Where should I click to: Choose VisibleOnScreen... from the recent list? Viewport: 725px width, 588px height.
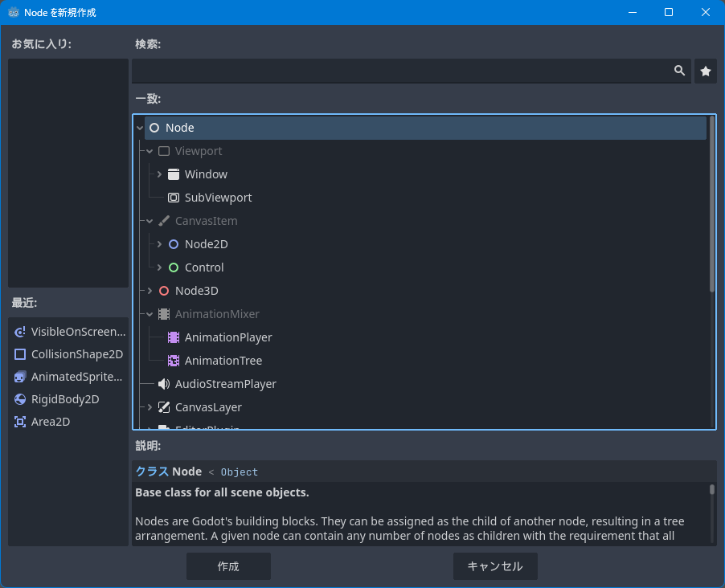tap(68, 332)
